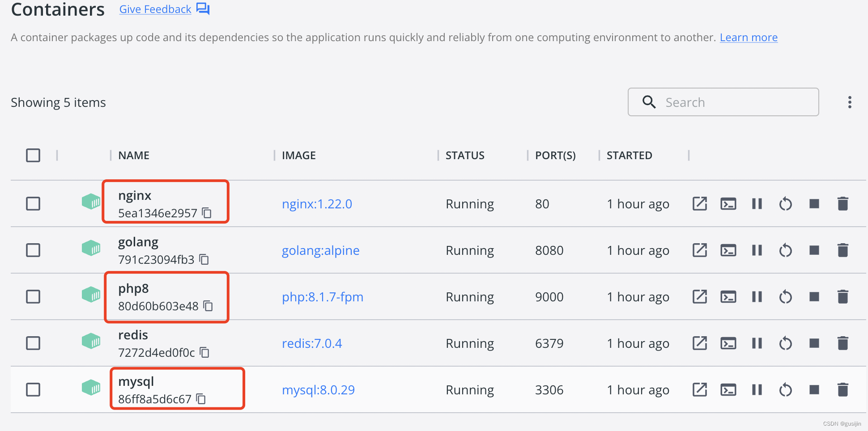Open nginx container in browser

700,204
